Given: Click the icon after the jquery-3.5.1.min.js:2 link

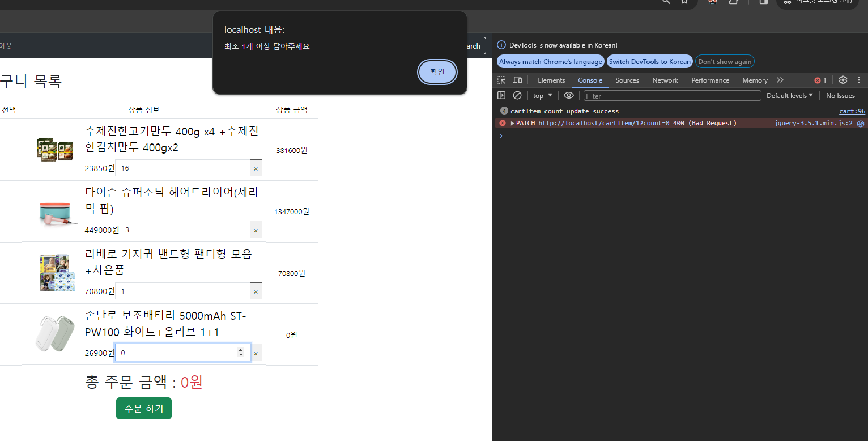Looking at the screenshot, I should (x=860, y=123).
